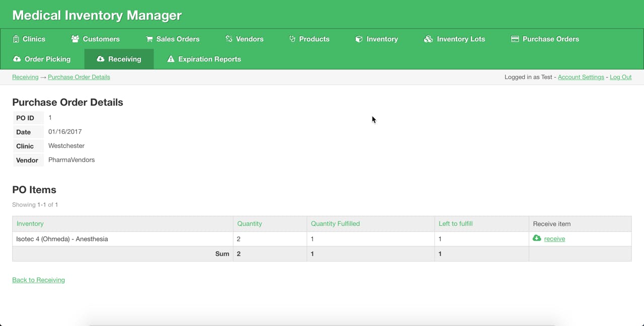This screenshot has width=644, height=326.
Task: Open the Order Picking menu item
Action: click(x=42, y=59)
